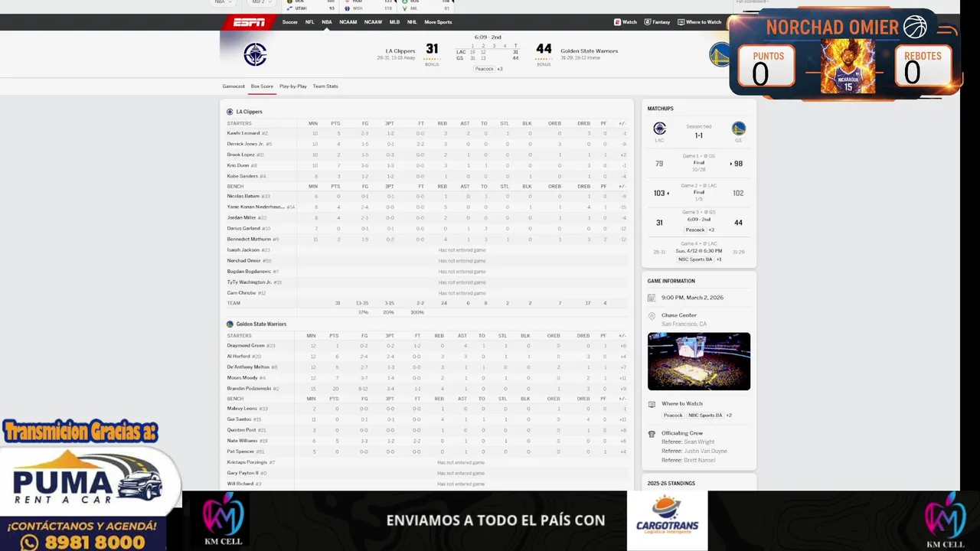Click LAC logo in Matchups panel
Screen dimensions: 980x551
pyautogui.click(x=659, y=129)
